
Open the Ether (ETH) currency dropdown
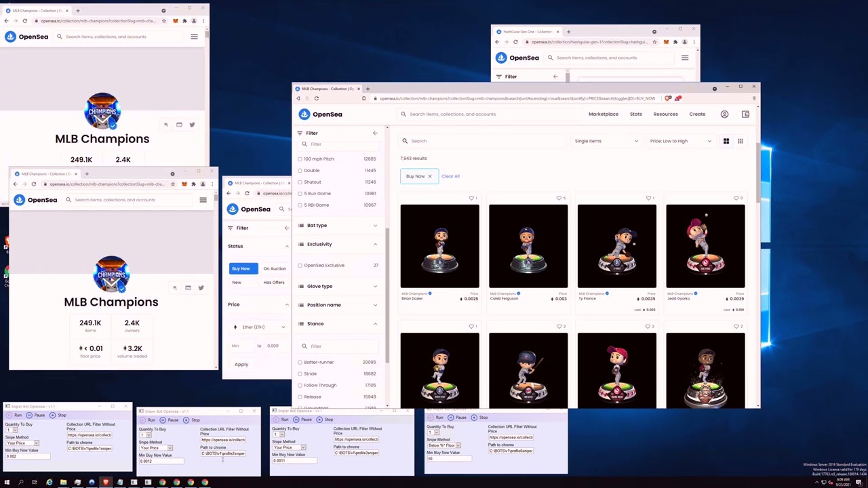pos(259,327)
